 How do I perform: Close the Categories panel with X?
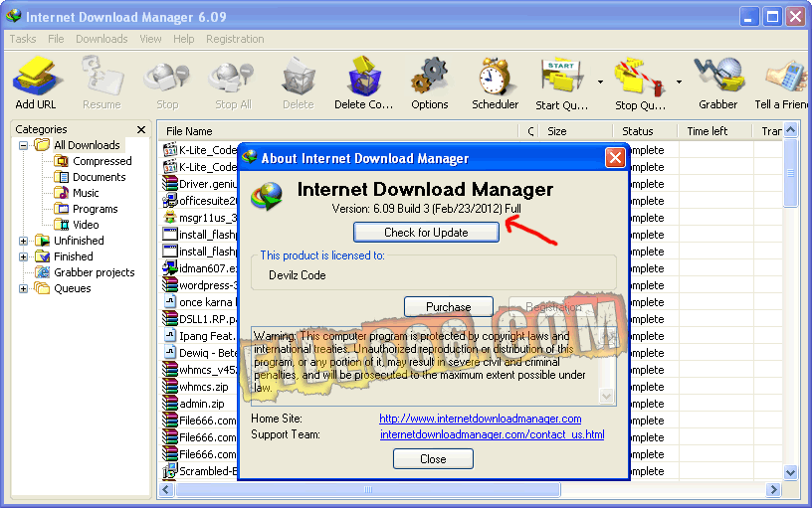[x=141, y=129]
